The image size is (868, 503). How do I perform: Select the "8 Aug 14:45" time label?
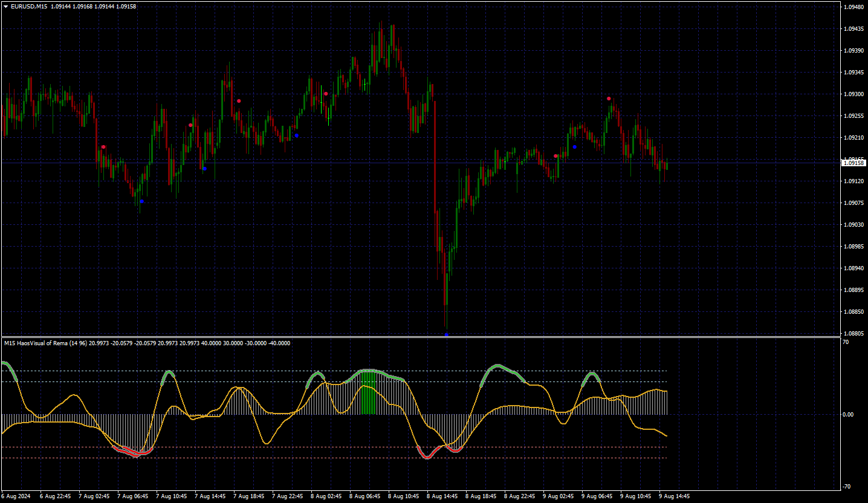[442, 496]
